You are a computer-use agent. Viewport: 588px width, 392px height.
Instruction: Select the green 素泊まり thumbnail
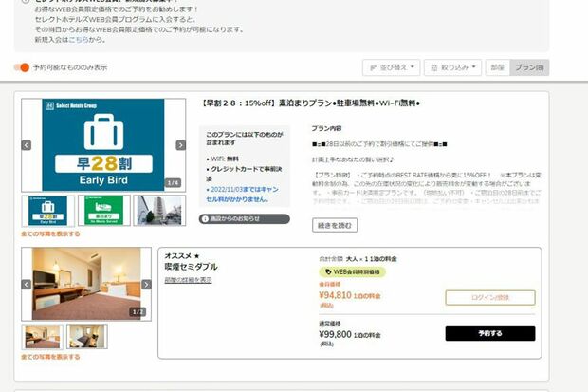click(x=104, y=211)
